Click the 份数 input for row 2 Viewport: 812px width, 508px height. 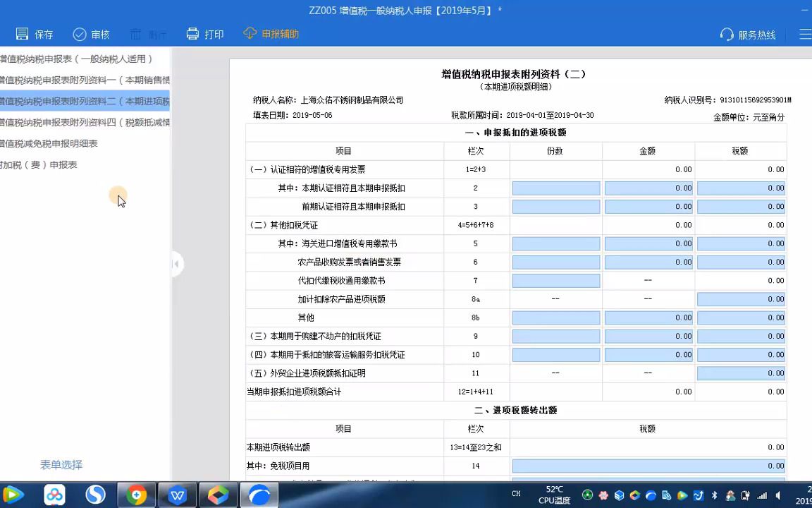click(x=555, y=188)
